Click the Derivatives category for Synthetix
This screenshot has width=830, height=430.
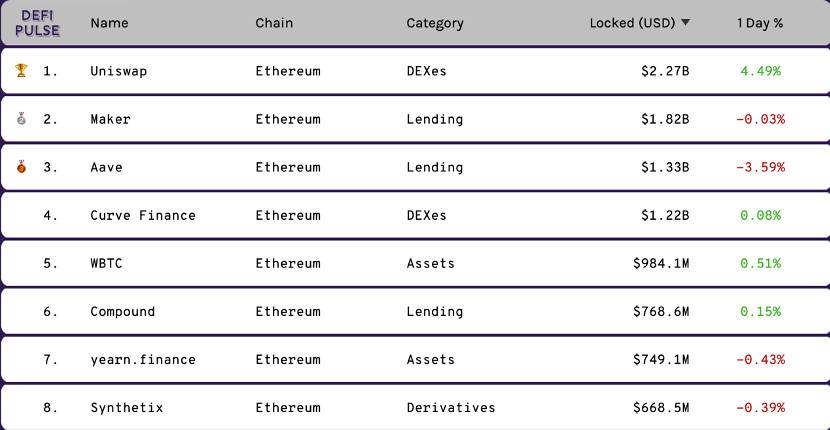coord(451,407)
